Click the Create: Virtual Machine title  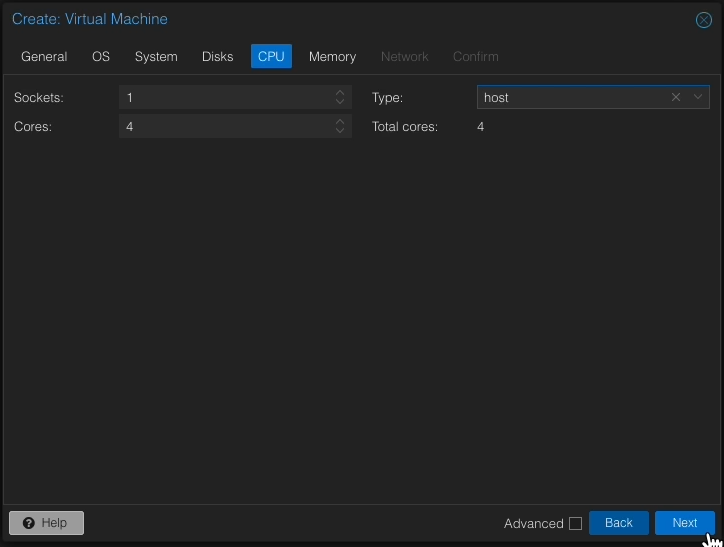pos(90,19)
